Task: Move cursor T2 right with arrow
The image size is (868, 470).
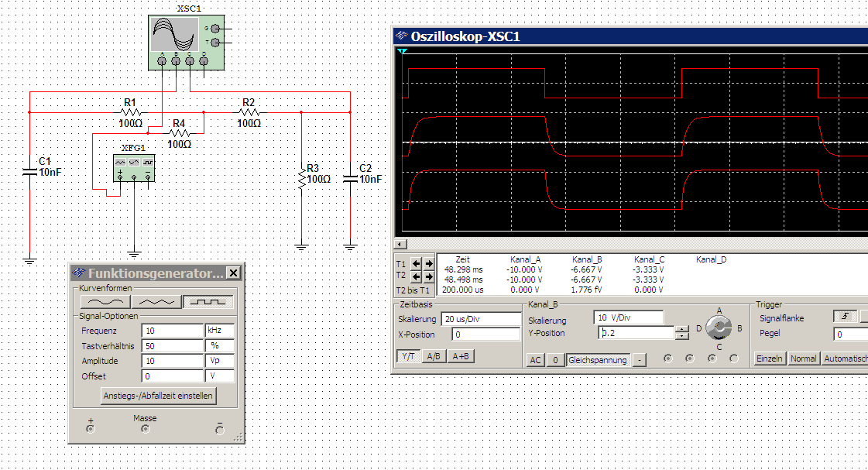Action: [x=428, y=276]
